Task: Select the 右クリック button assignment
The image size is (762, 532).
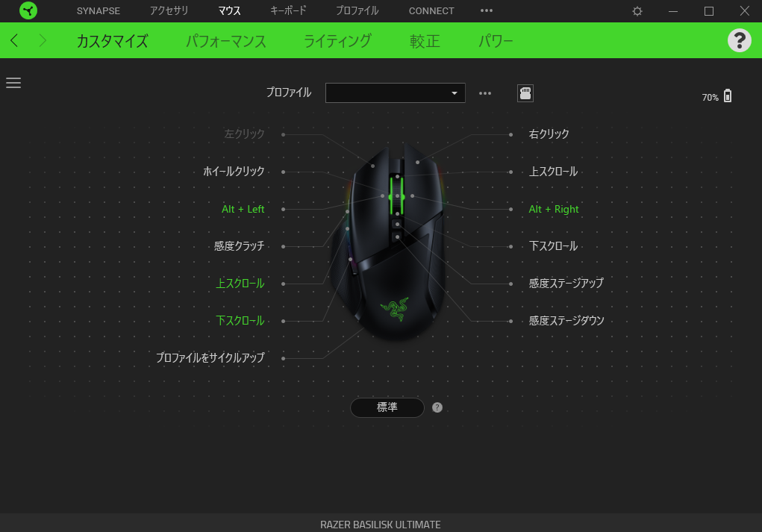Action: click(549, 134)
